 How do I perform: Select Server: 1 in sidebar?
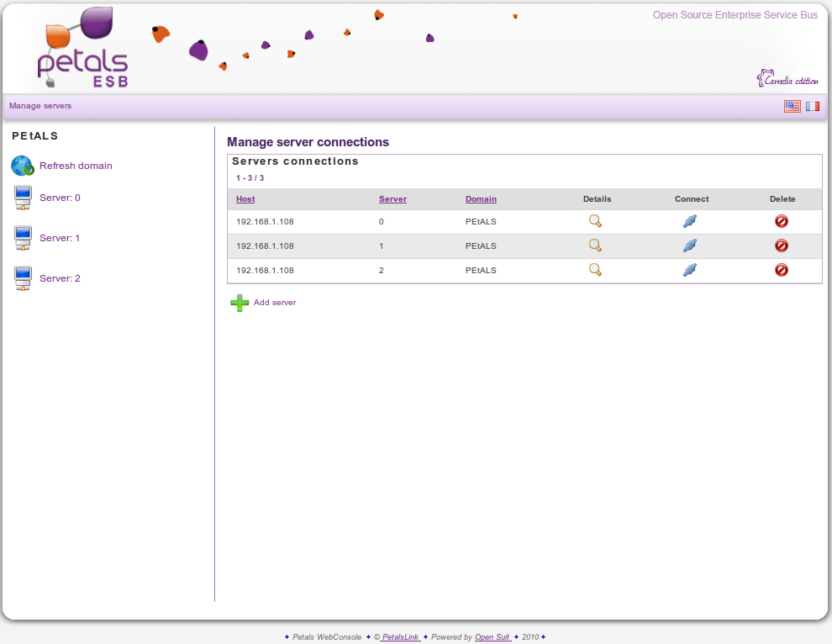pyautogui.click(x=60, y=238)
